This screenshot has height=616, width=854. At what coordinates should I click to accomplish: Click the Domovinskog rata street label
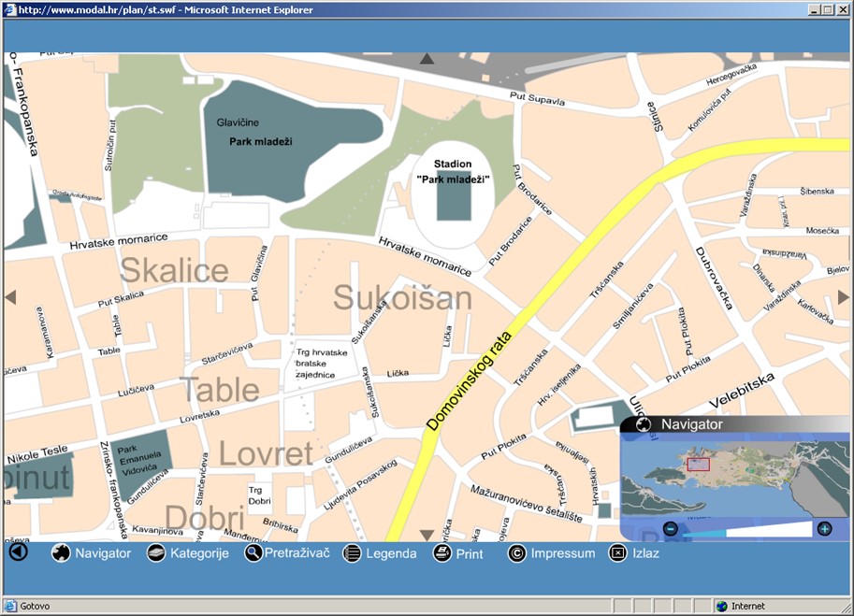[469, 381]
